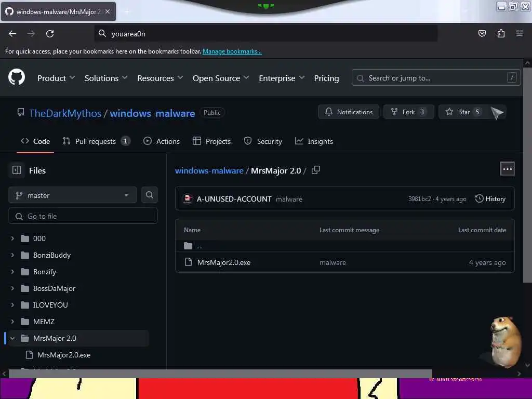Click the horizontal scrollbar at bottom

tap(220, 373)
